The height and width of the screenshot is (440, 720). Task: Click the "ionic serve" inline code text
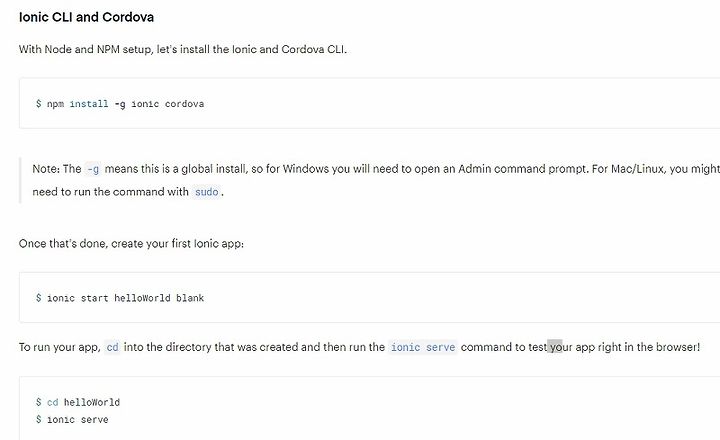423,347
